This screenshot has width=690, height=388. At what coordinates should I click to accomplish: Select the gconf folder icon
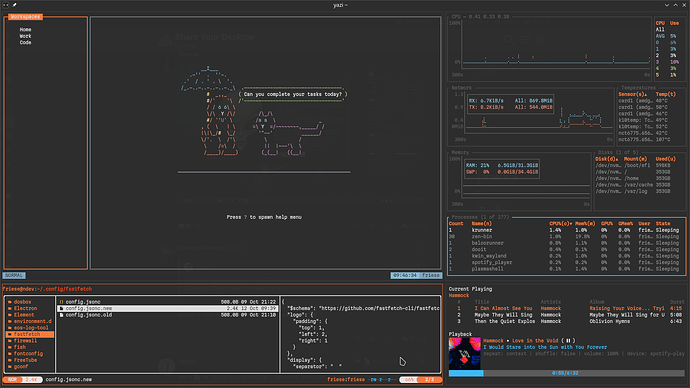[x=10, y=366]
